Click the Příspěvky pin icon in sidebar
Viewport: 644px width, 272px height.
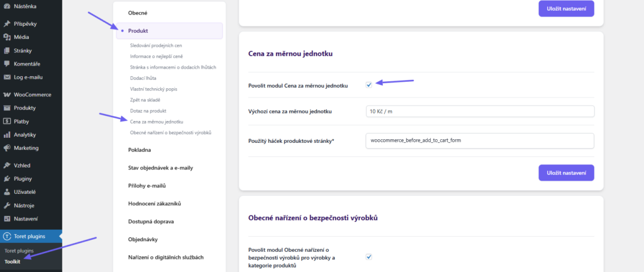7,24
